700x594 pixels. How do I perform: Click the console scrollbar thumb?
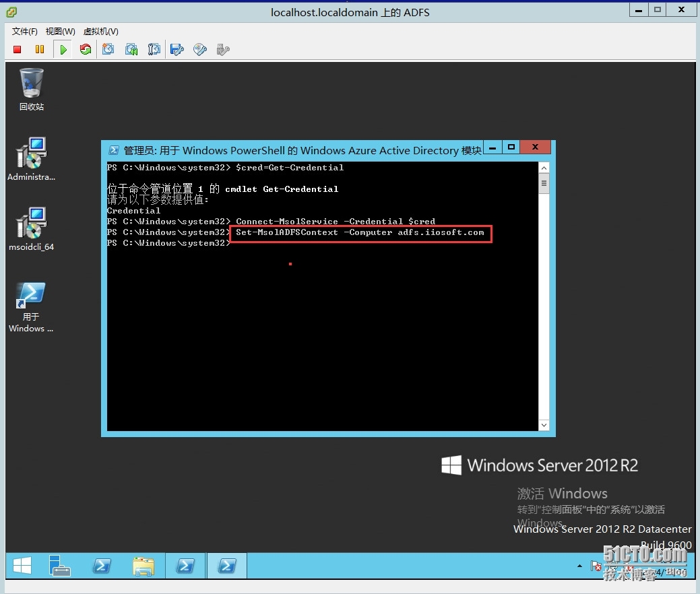coord(544,183)
